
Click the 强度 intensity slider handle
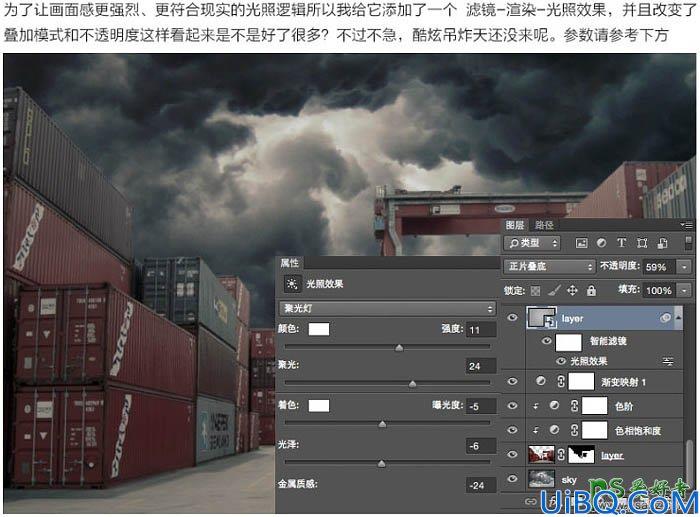399,347
